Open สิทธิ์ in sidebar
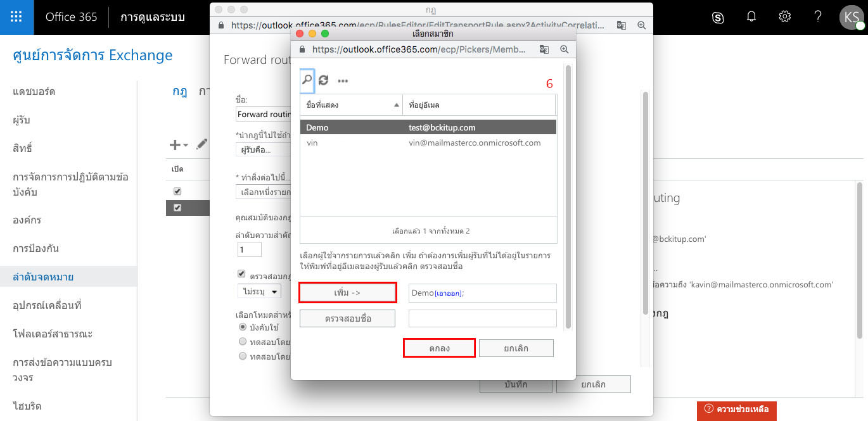The height and width of the screenshot is (421, 868). 22,149
